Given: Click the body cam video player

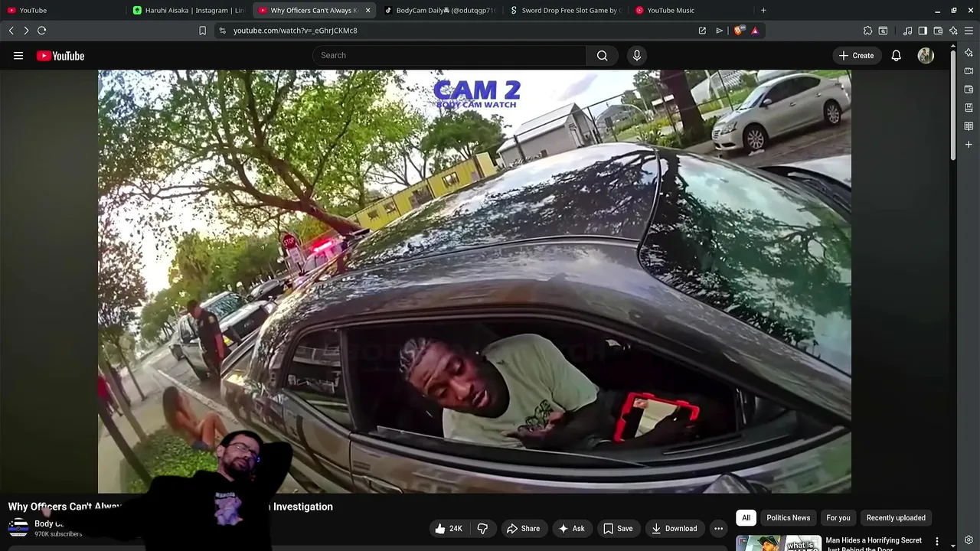Looking at the screenshot, I should click(x=474, y=282).
